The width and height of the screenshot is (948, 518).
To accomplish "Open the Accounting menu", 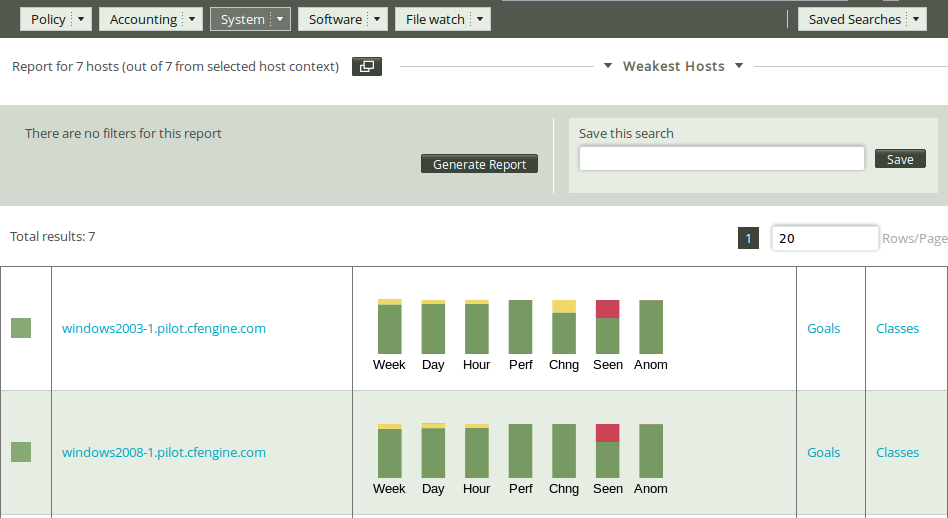I will coord(143,19).
